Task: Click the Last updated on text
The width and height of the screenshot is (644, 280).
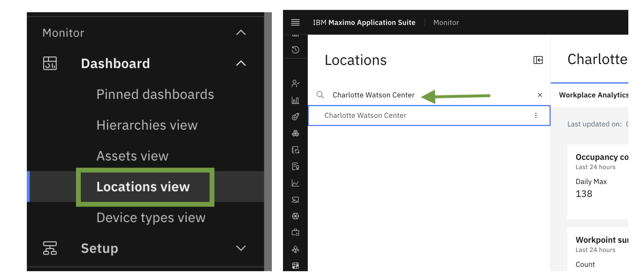Action: pyautogui.click(x=594, y=124)
